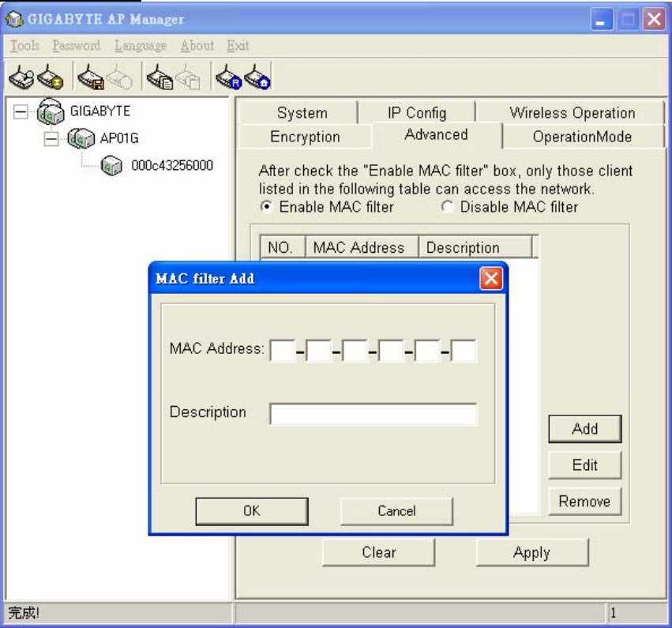Click the Description text field
The height and width of the screenshot is (628, 672).
(374, 414)
